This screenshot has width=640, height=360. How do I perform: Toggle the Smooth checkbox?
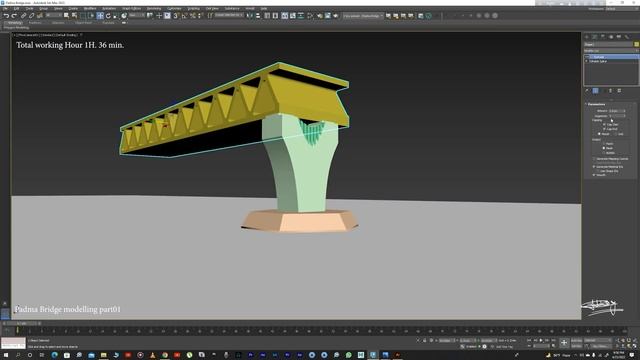[x=594, y=175]
